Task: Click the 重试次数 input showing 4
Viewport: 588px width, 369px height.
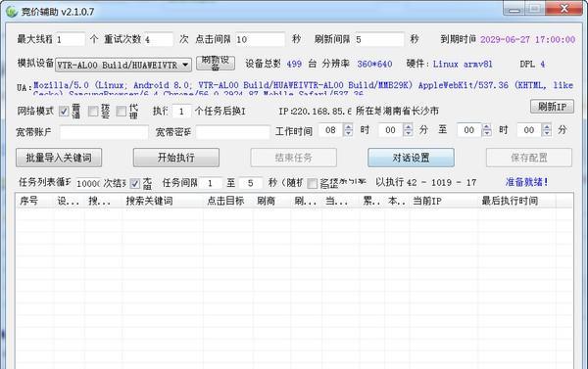Action: [158, 39]
